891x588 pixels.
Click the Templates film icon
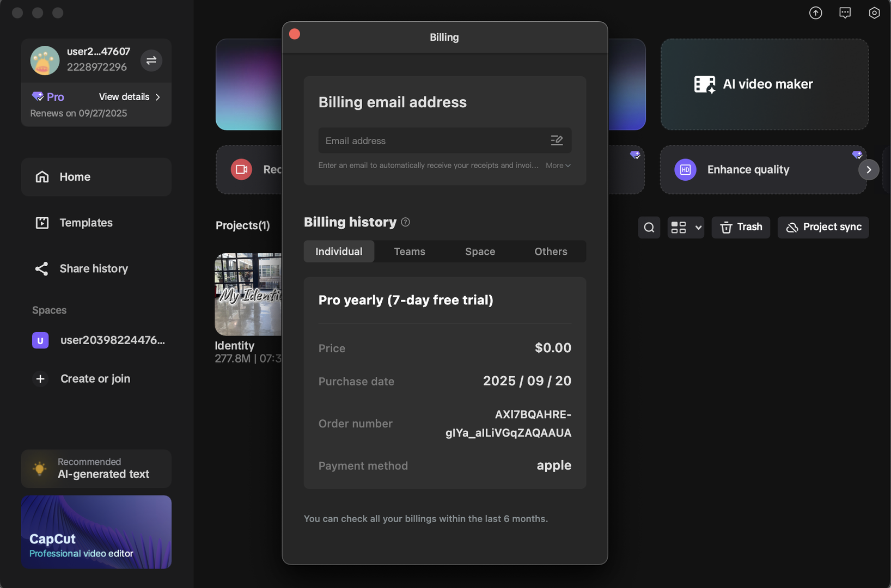point(42,223)
